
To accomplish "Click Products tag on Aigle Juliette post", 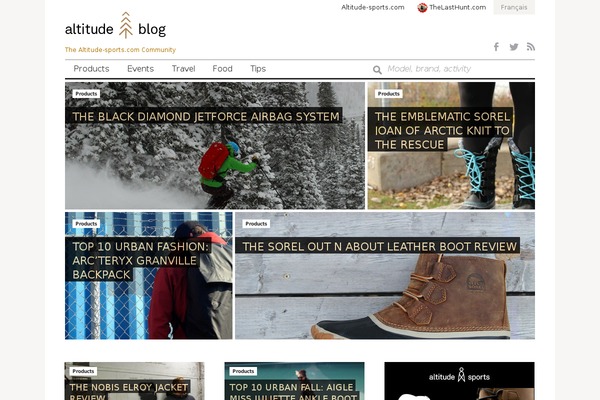I will [243, 371].
